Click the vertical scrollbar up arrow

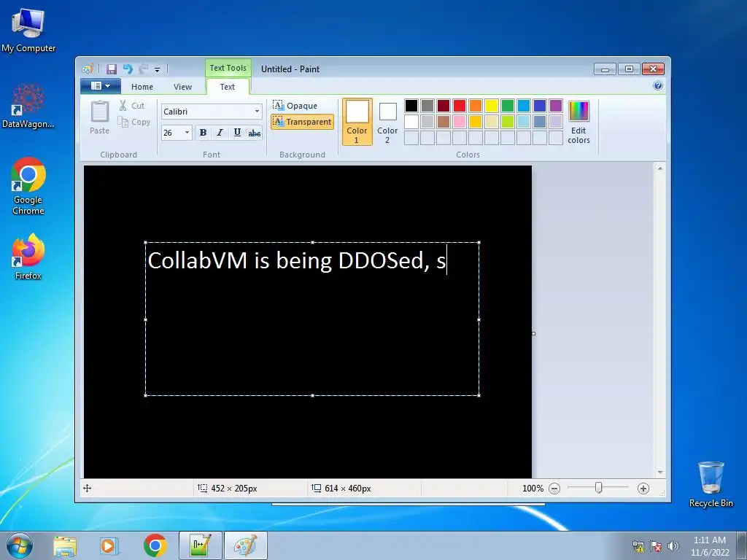(x=660, y=168)
